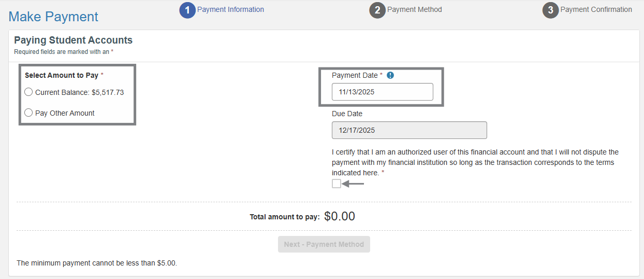644x279 pixels.
Task: Click the step 1 circle icon
Action: pyautogui.click(x=187, y=10)
